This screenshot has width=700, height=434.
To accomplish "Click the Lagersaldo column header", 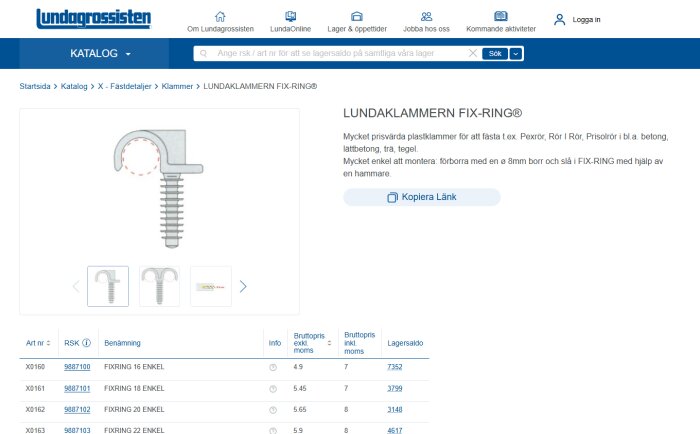I will tap(405, 343).
